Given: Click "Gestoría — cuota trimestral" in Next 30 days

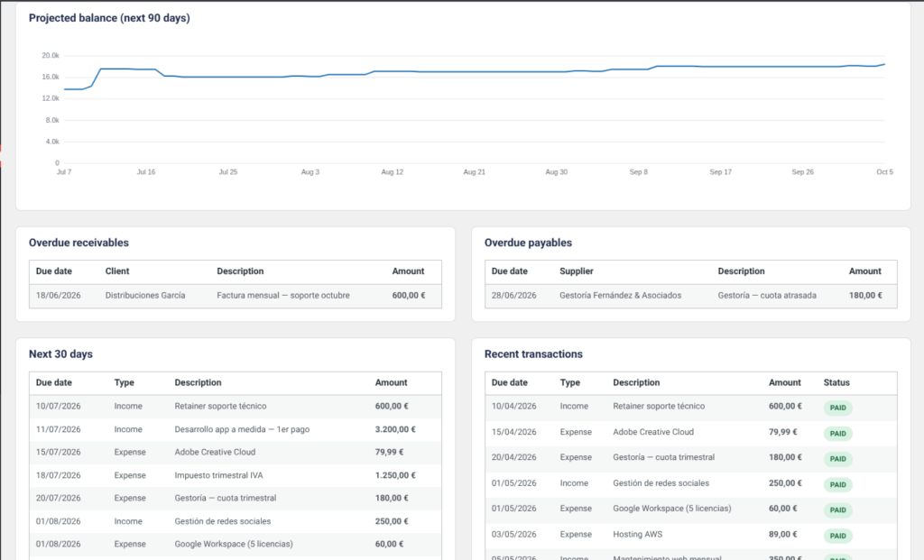Looking at the screenshot, I should [225, 498].
